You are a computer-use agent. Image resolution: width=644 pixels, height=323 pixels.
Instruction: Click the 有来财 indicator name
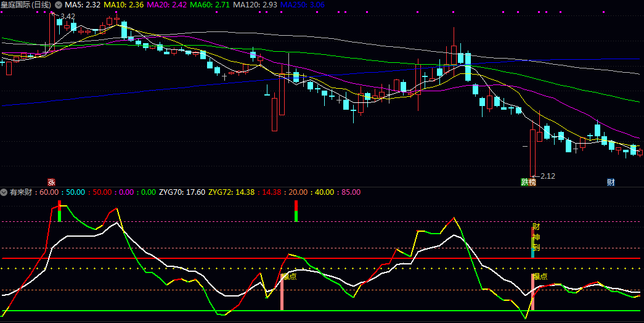coord(21,192)
